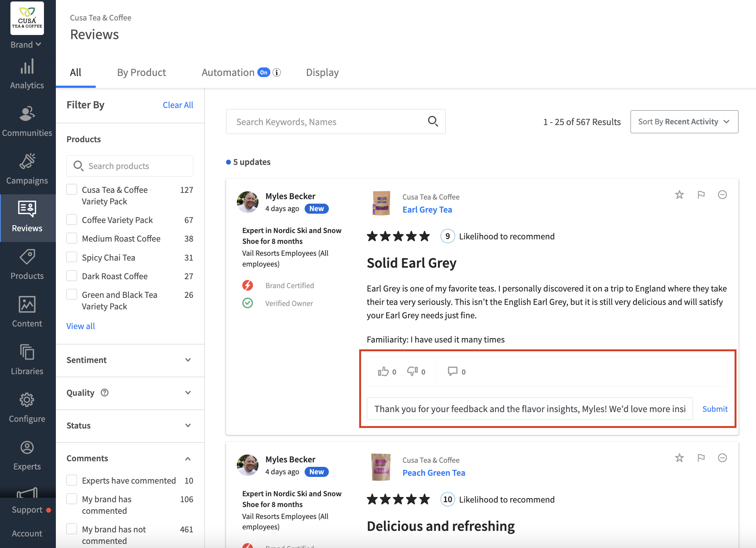
Task: Check the Spicy Chai Tea filter
Action: pyautogui.click(x=72, y=257)
